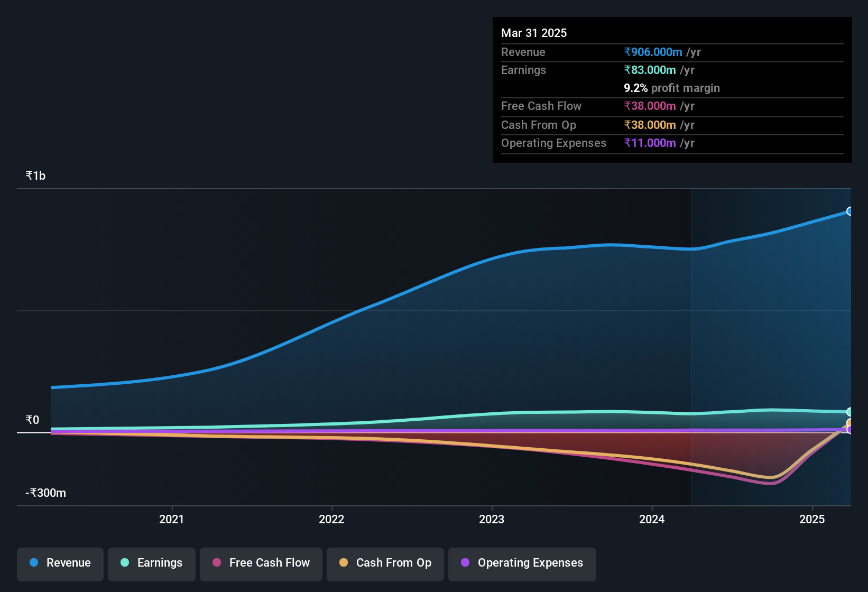Toggle the Free Cash Flow legend button
This screenshot has width=868, height=592.
point(261,563)
